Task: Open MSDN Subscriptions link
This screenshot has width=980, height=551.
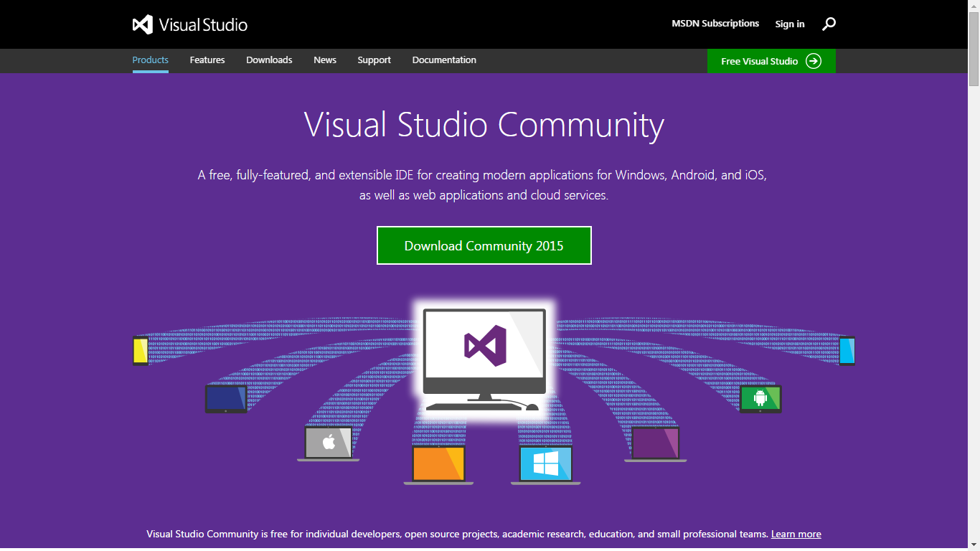Action: [x=715, y=24]
